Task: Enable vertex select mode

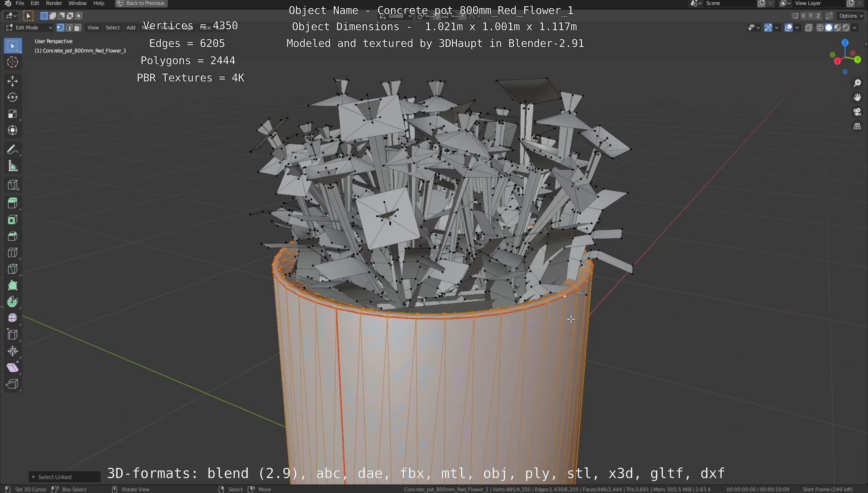Action: [61, 28]
